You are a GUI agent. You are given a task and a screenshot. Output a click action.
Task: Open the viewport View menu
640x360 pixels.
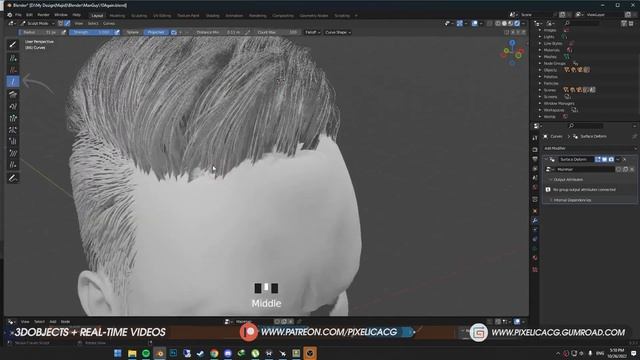click(78, 24)
